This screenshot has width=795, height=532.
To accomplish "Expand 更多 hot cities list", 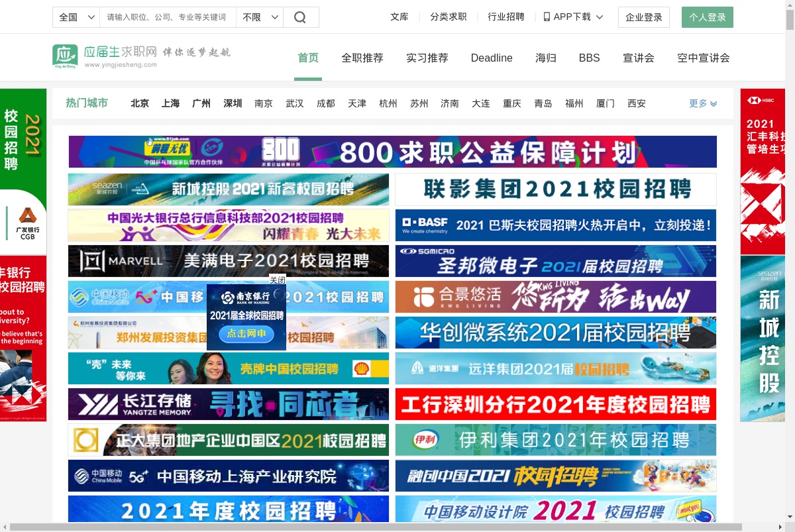I will [703, 103].
